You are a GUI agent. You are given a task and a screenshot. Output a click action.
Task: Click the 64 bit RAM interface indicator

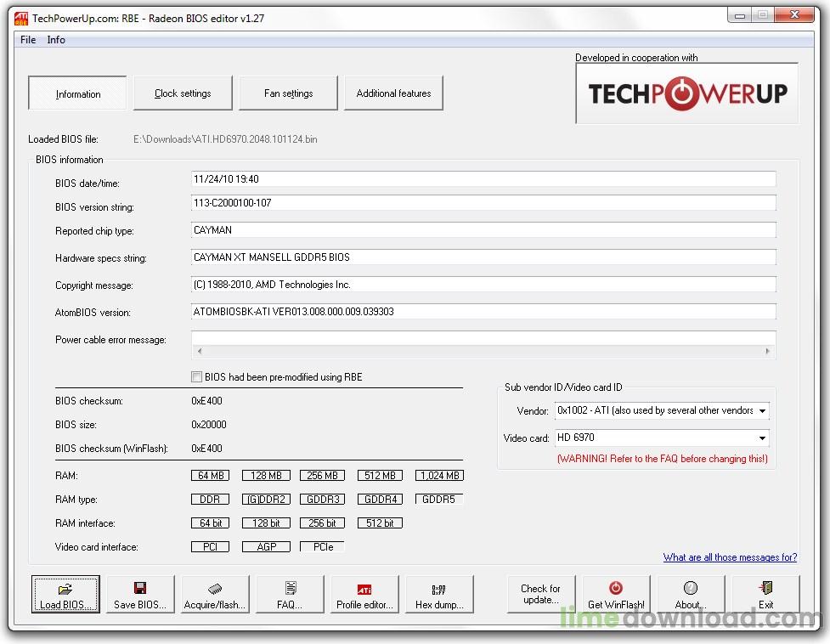(x=210, y=523)
